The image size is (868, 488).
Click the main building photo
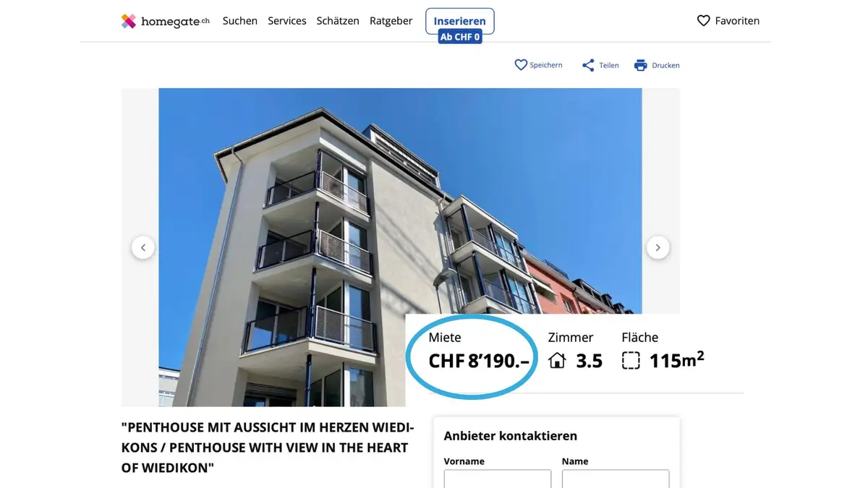(400, 217)
